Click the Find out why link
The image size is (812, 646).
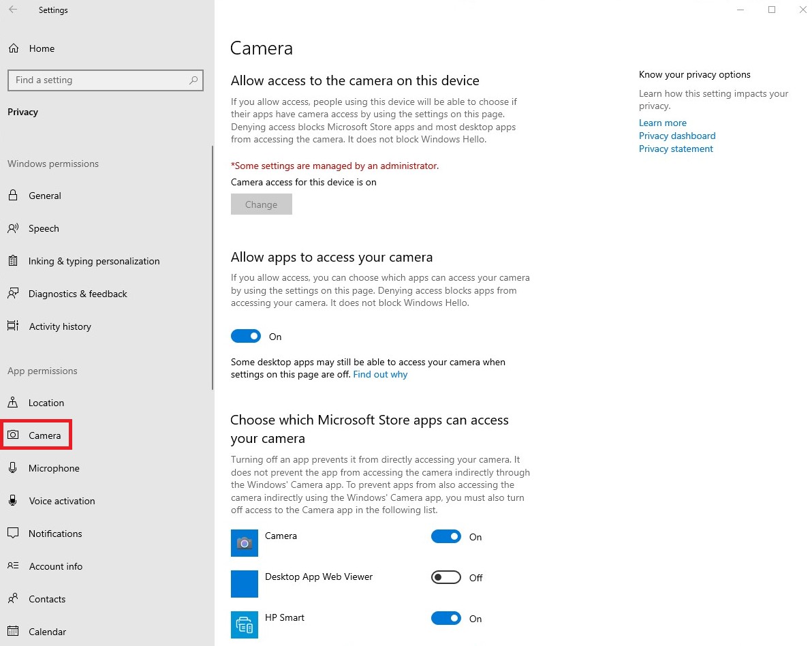380,374
